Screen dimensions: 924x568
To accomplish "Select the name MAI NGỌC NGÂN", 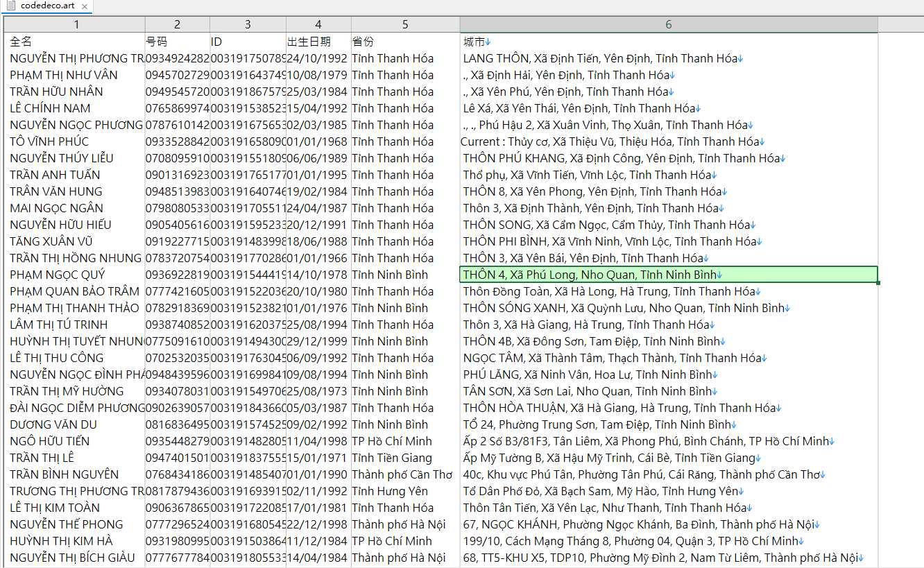I will [56, 208].
